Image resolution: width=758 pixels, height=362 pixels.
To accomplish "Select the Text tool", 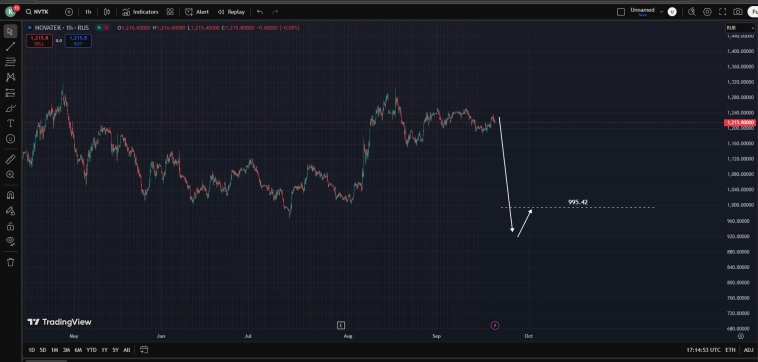I will coord(10,124).
